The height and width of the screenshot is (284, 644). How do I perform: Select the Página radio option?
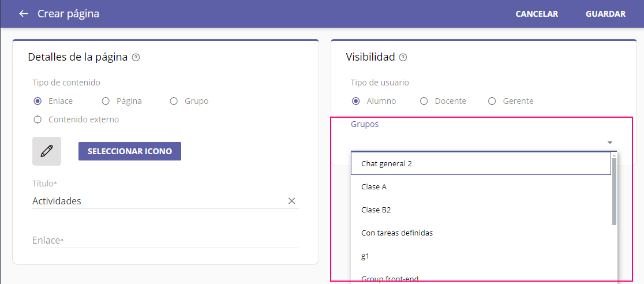pos(106,101)
